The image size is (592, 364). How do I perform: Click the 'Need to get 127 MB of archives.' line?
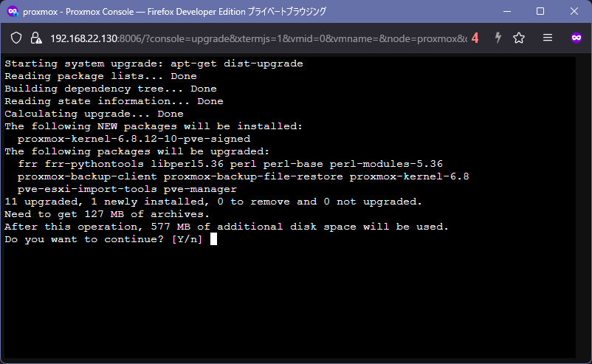(107, 214)
